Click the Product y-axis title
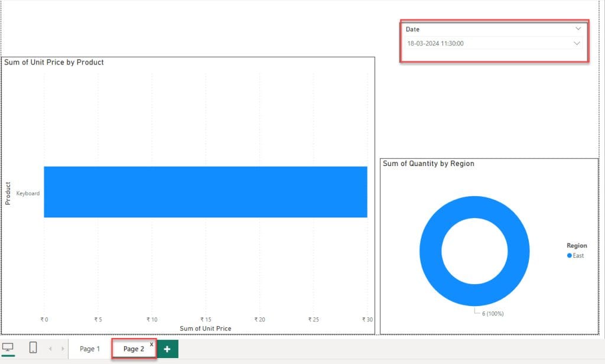 click(x=8, y=193)
